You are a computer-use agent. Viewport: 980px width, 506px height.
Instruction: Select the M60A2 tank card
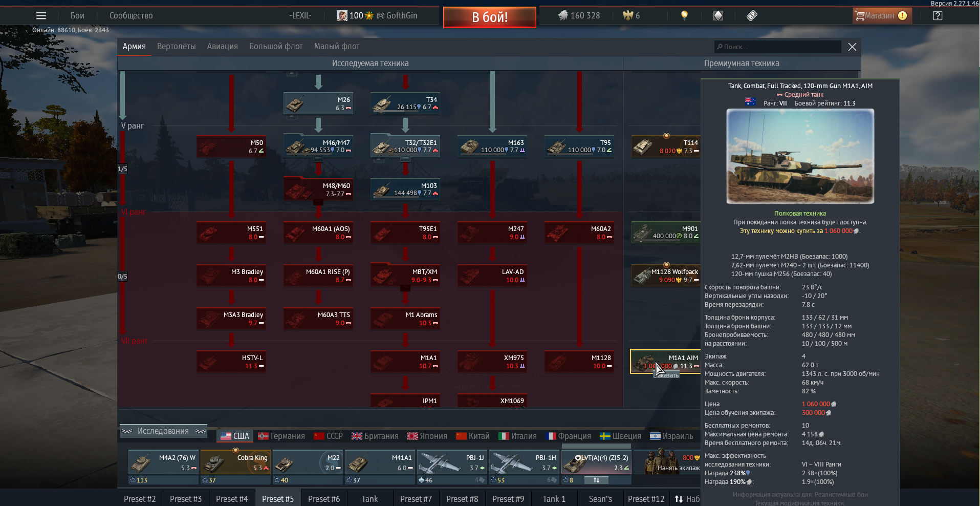click(x=579, y=233)
